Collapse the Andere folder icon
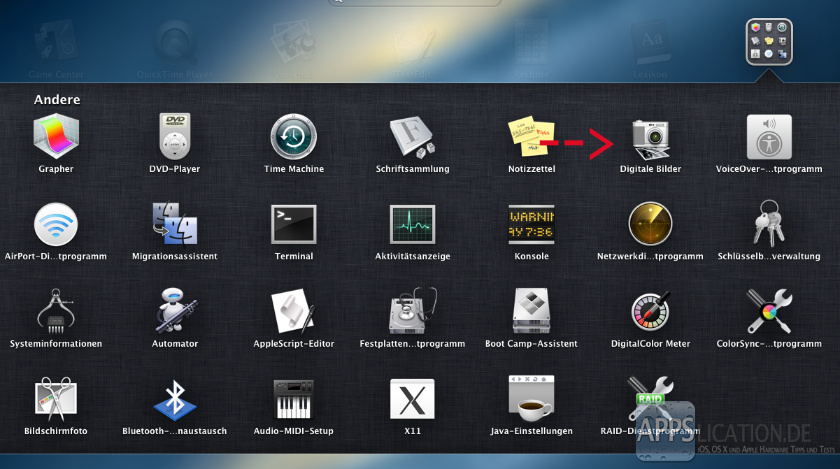 (x=769, y=42)
